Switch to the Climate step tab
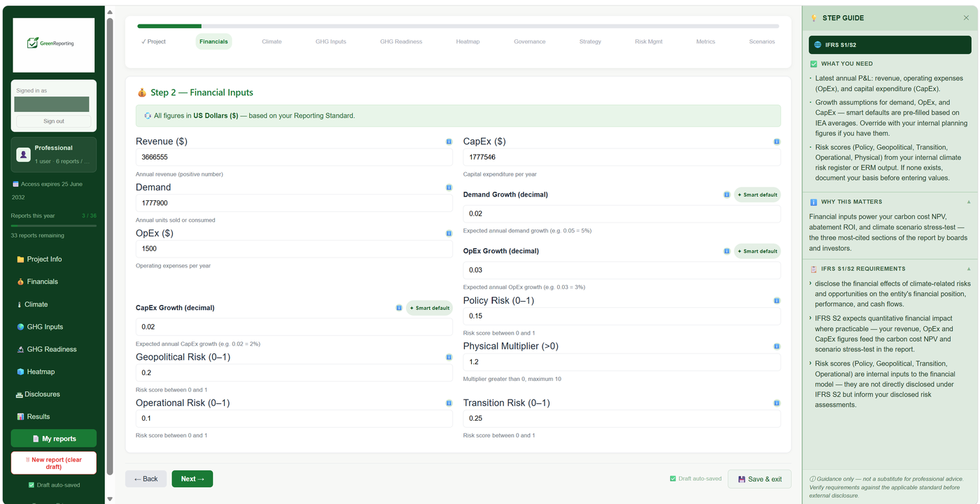 [272, 42]
